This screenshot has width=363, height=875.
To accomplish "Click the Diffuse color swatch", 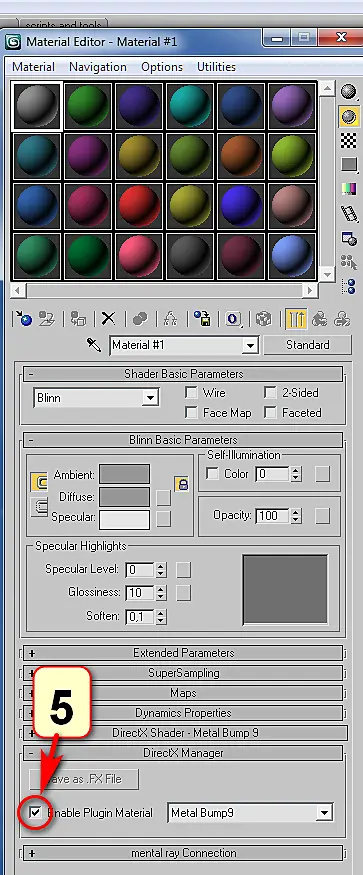I will click(x=124, y=496).
